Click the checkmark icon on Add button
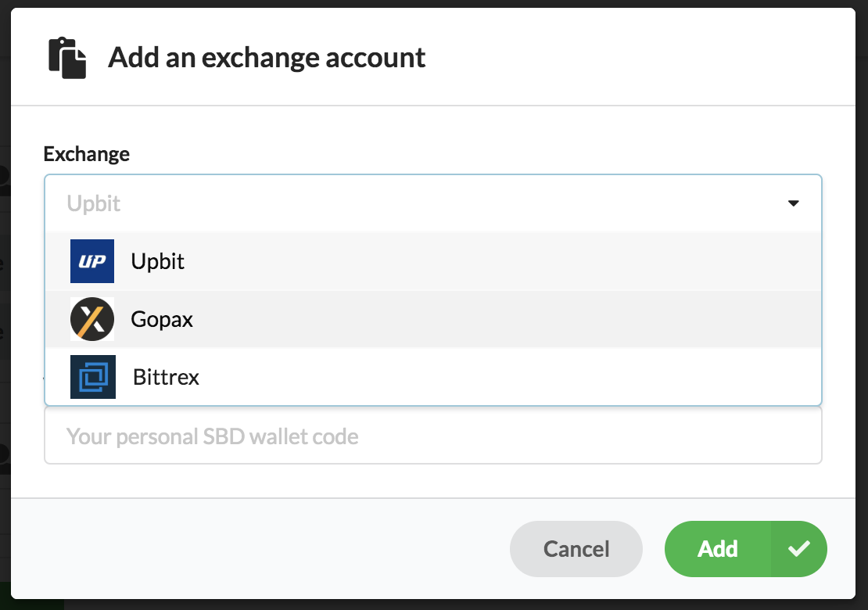The height and width of the screenshot is (610, 868). click(x=798, y=549)
